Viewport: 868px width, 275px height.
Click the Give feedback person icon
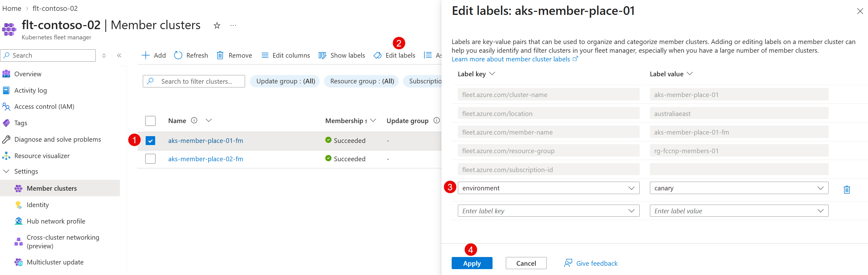(x=568, y=263)
